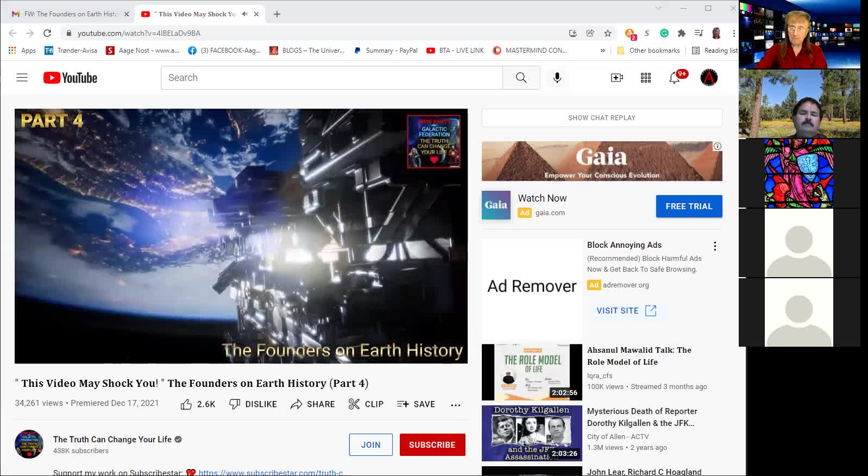Click the video player to pause

[241, 236]
